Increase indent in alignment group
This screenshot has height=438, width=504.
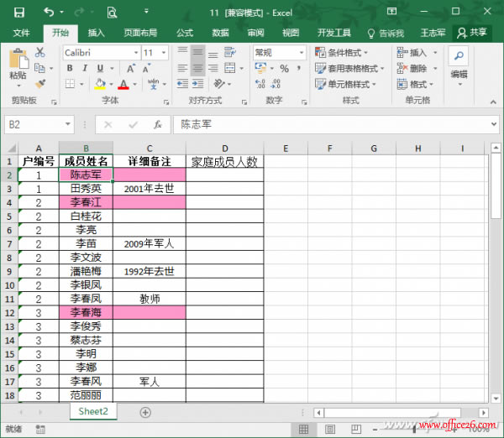click(x=197, y=84)
